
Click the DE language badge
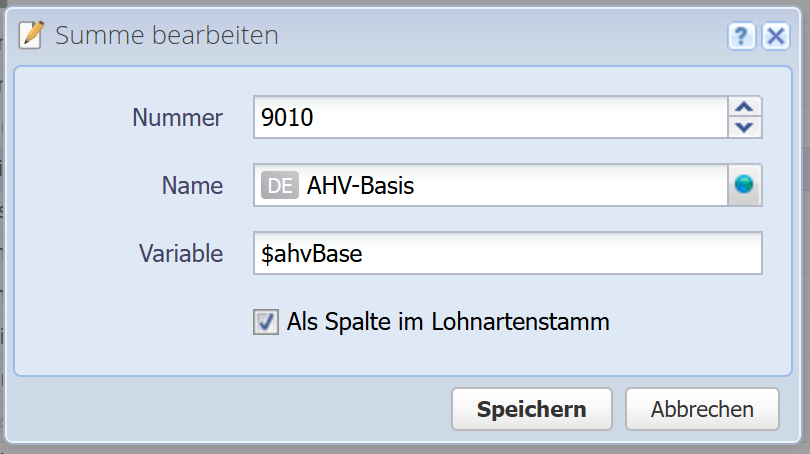280,185
